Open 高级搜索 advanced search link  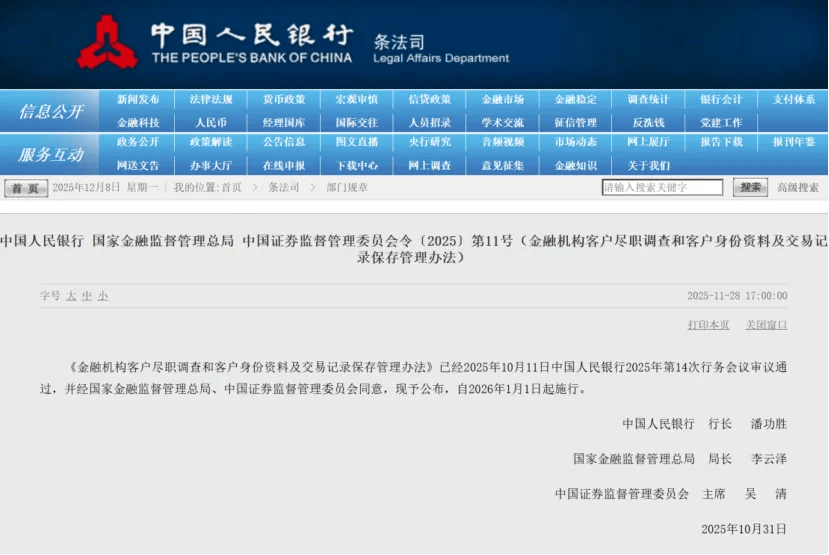pos(798,187)
